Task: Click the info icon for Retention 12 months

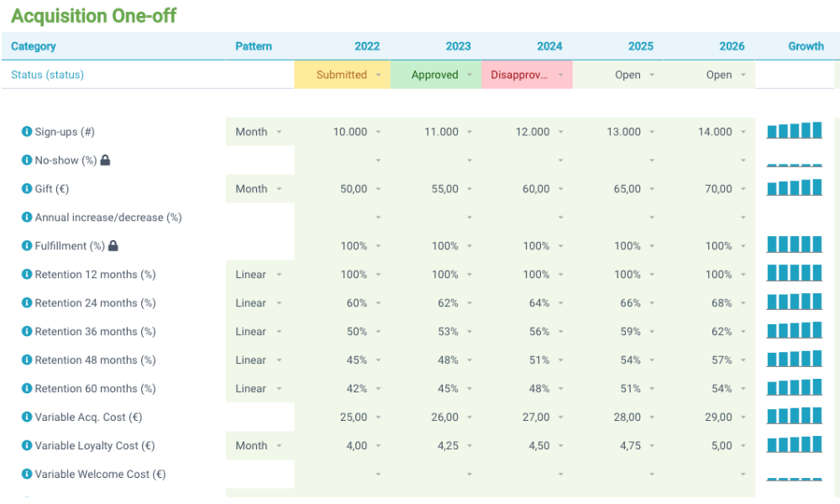Action: [x=26, y=274]
